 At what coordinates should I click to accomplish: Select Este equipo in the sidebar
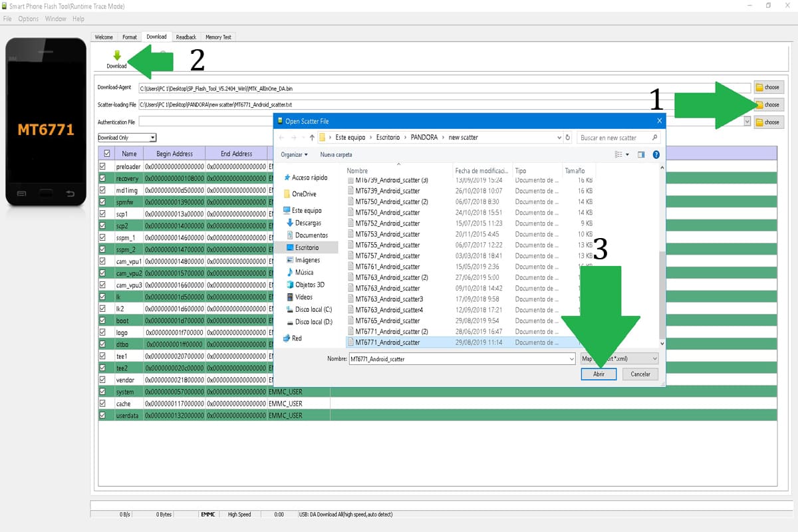tap(302, 210)
